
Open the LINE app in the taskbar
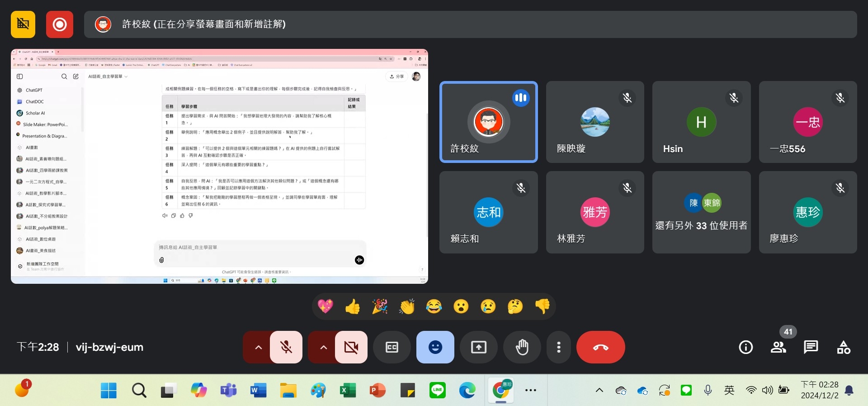tap(437, 390)
